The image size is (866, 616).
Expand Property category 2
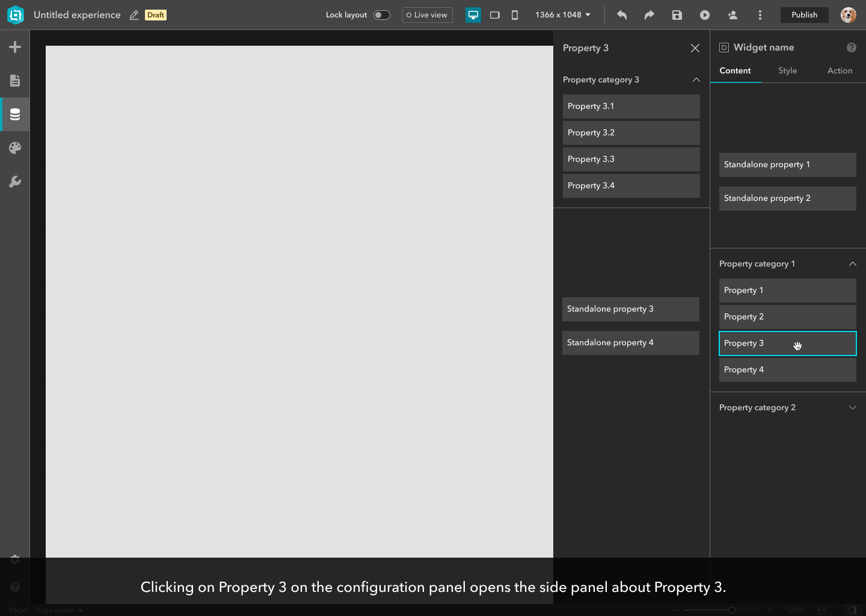(852, 407)
